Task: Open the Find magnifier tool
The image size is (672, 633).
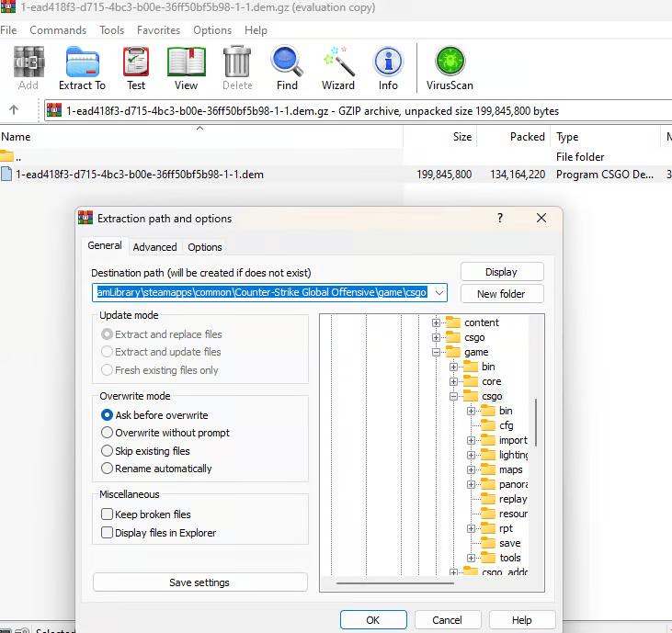Action: coord(287,62)
